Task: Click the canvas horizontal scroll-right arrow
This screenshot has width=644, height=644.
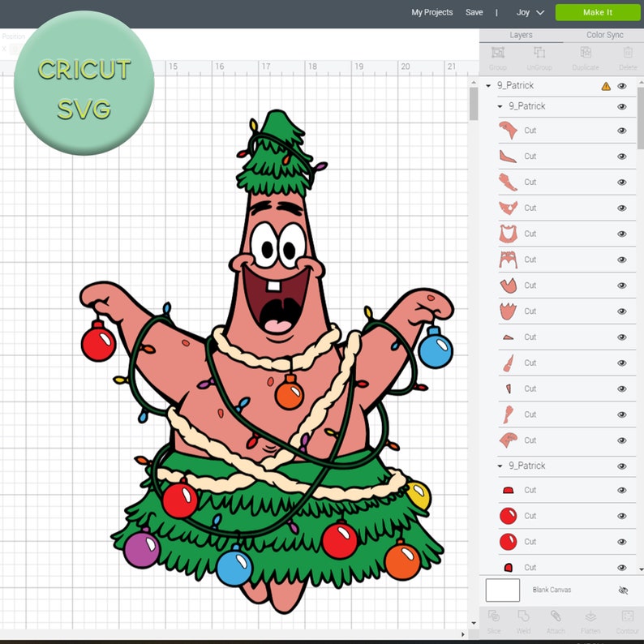Action: click(x=463, y=634)
